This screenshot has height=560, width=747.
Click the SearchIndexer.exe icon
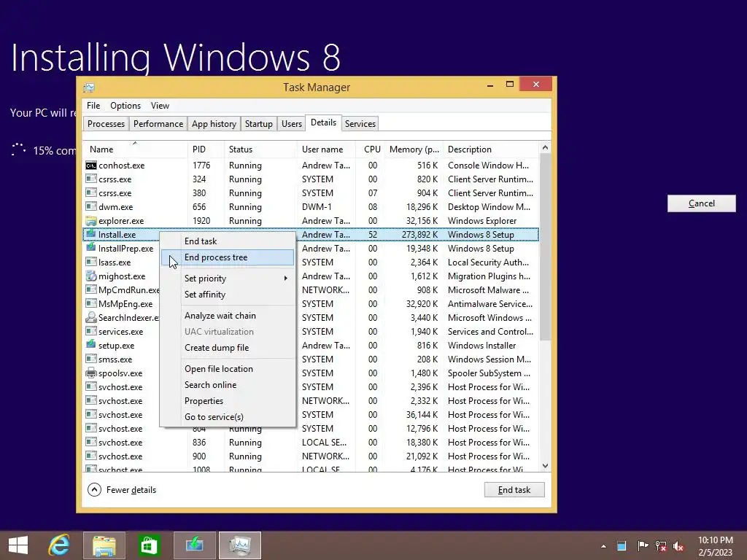tap(90, 318)
